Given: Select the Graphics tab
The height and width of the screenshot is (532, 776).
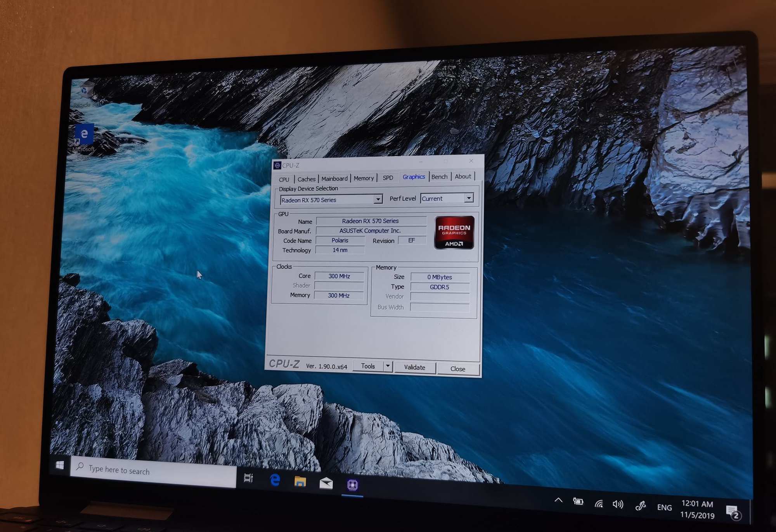Looking at the screenshot, I should pos(414,177).
